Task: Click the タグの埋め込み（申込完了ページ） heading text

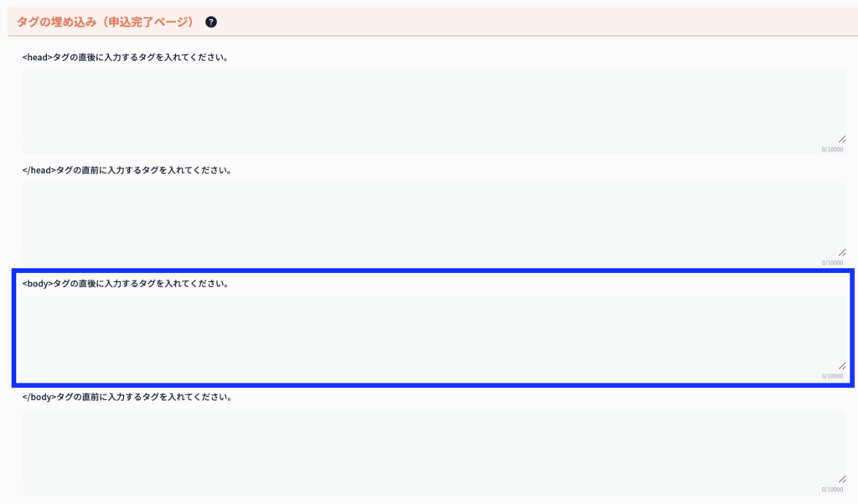Action: [x=106, y=22]
